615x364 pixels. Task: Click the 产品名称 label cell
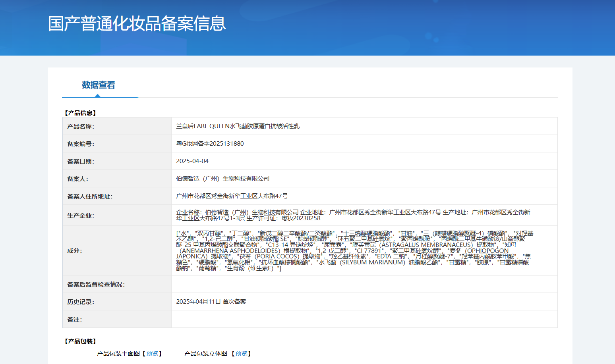click(x=117, y=126)
